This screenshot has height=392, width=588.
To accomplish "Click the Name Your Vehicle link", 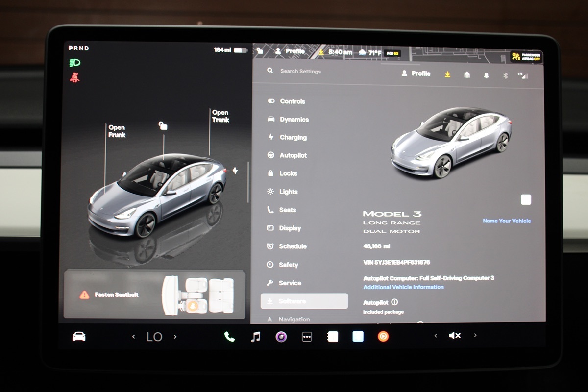I will click(507, 221).
